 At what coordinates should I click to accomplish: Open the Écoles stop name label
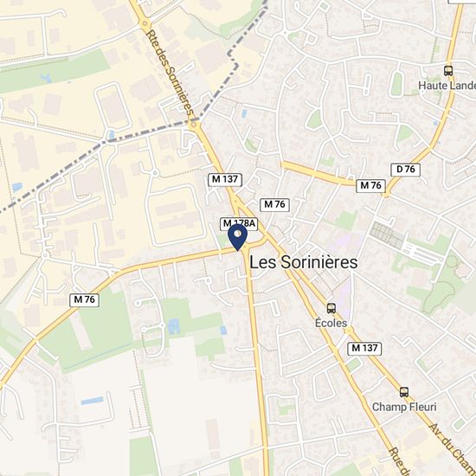pyautogui.click(x=331, y=323)
